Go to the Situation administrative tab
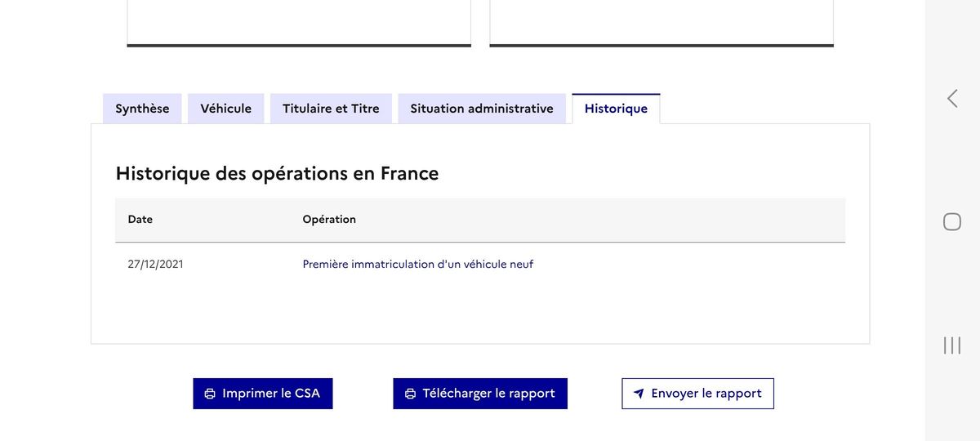Screen dimensions: 980x441 (482, 109)
